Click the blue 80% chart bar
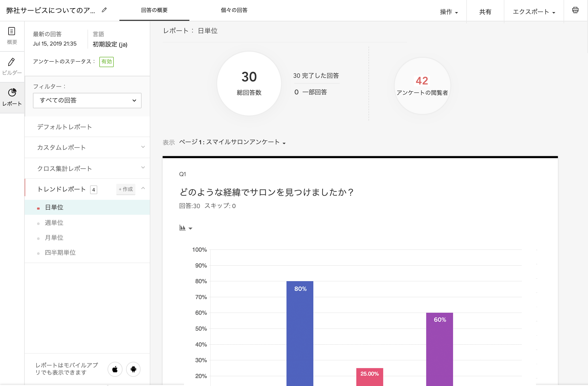Viewport: 588px width, 386px height. pos(300,334)
